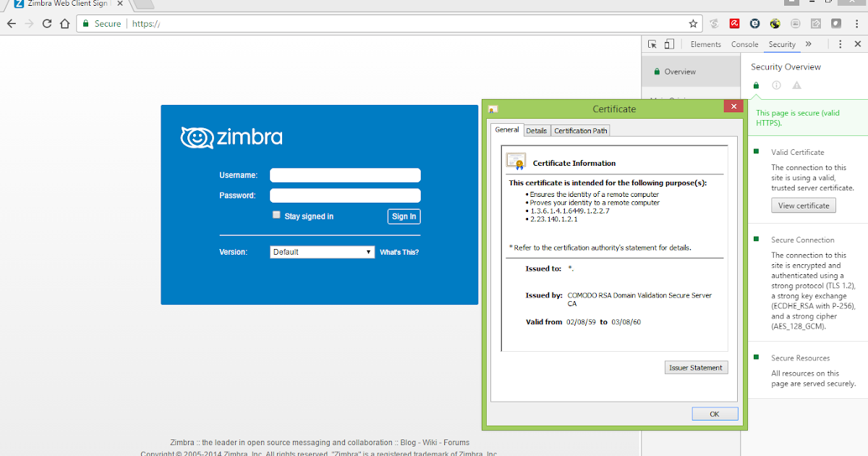Image resolution: width=868 pixels, height=456 pixels.
Task: Select the Security tab in DevTools
Action: click(782, 44)
